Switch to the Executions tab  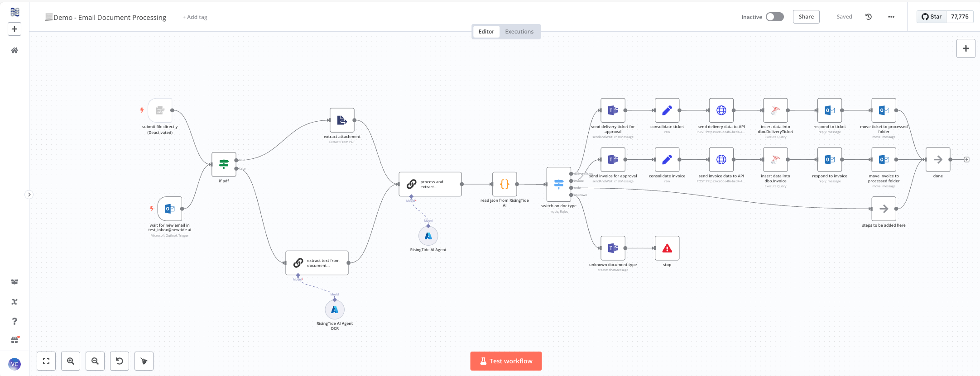(519, 32)
